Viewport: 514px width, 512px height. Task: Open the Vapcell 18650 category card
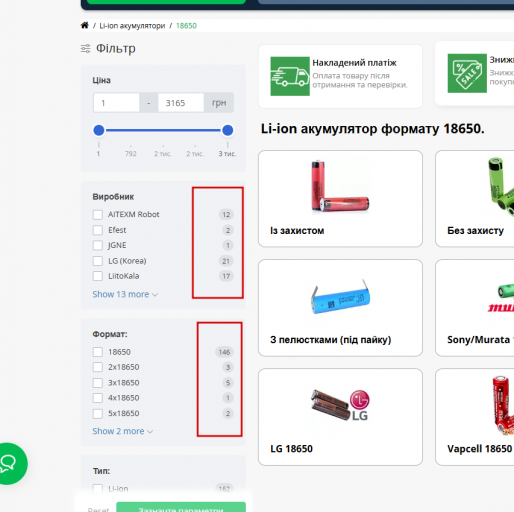tap(475, 417)
